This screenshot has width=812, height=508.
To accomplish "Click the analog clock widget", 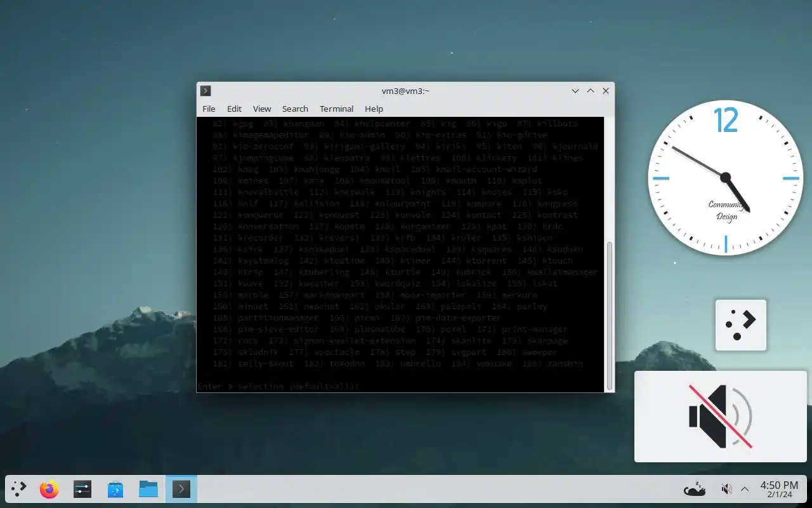I will pos(726,178).
